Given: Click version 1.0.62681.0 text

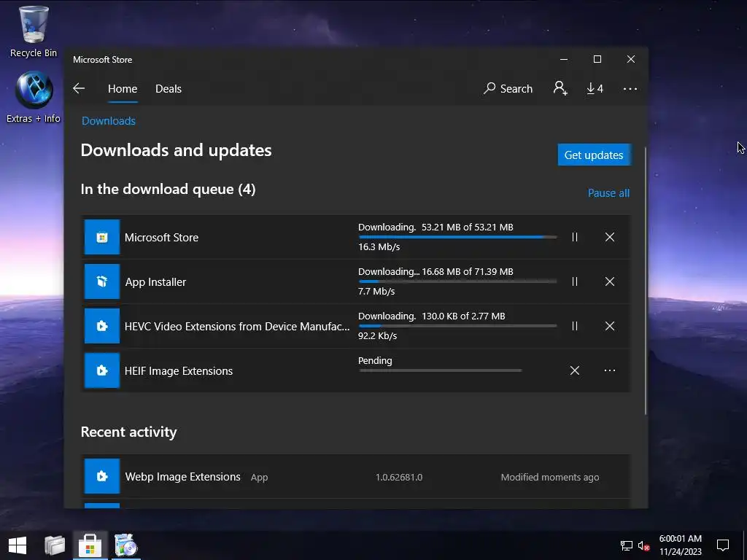Looking at the screenshot, I should (x=399, y=477).
